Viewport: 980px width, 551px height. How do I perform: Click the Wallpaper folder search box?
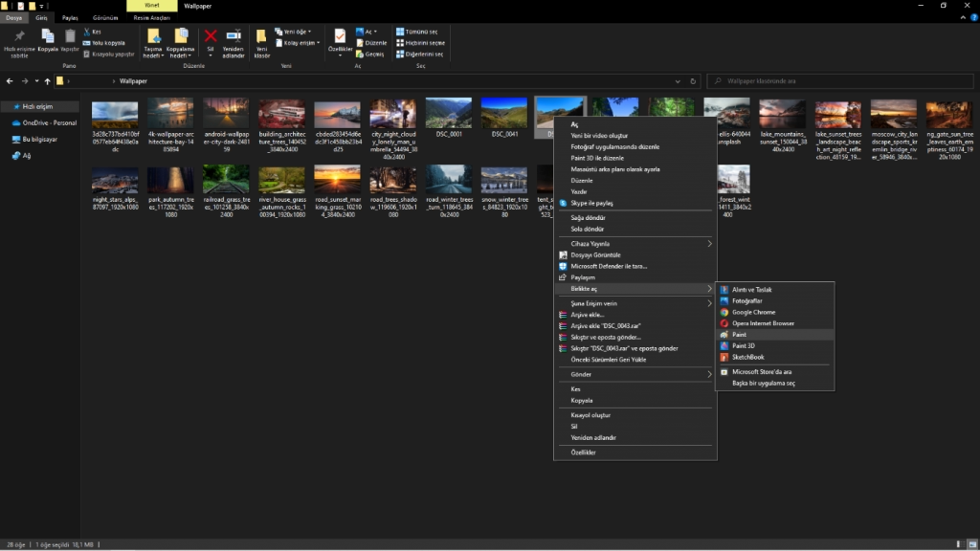pyautogui.click(x=833, y=81)
